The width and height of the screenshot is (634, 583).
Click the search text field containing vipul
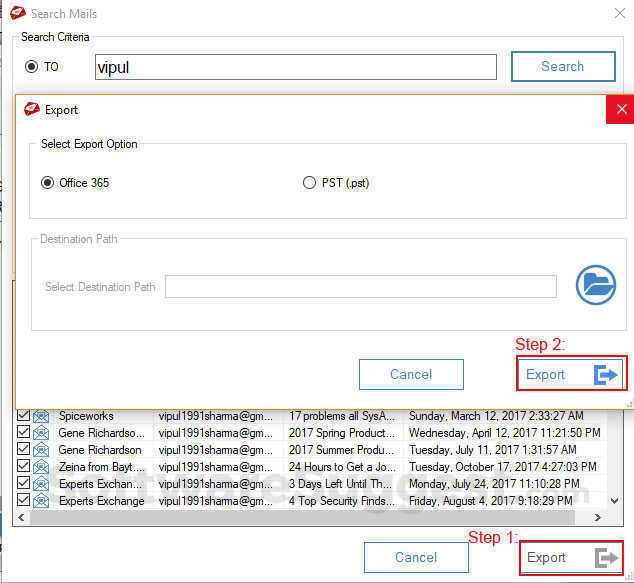coord(296,67)
